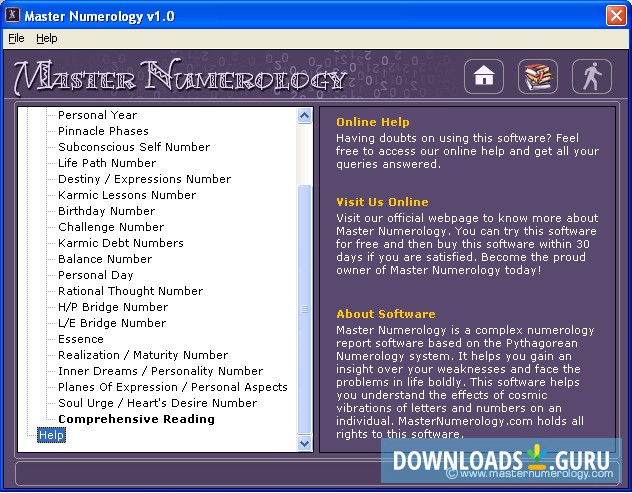
Task: Select Personal Year in the tree
Action: 98,115
